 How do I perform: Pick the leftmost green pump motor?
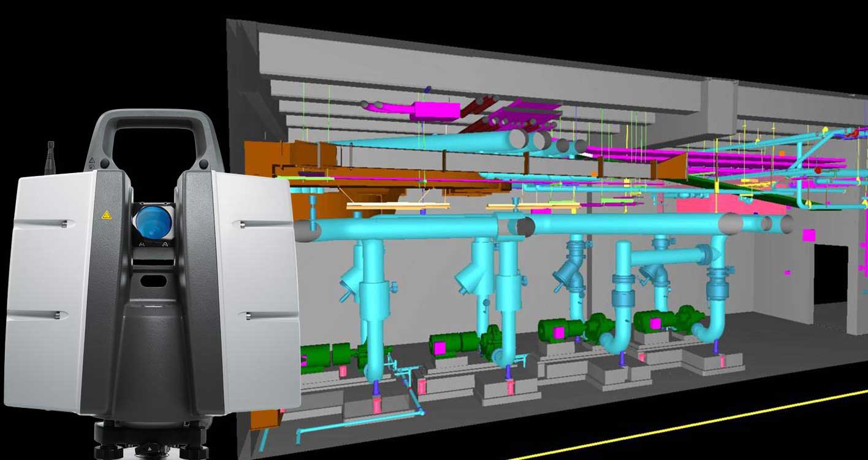pos(319,358)
